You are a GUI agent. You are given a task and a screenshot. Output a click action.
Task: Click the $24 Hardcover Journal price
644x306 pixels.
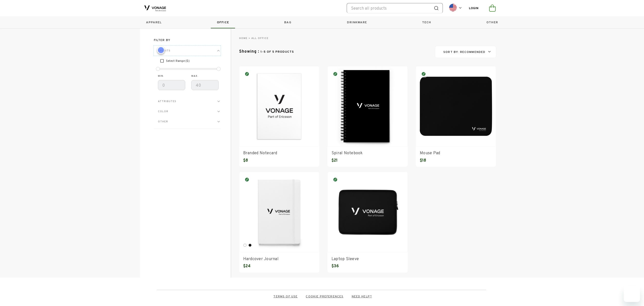[247, 266]
